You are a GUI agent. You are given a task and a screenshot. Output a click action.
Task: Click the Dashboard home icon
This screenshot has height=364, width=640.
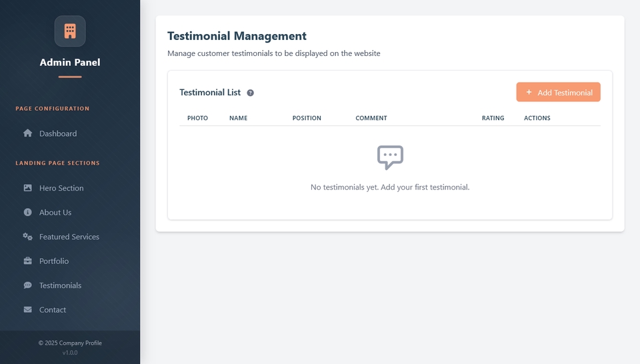[x=28, y=133]
